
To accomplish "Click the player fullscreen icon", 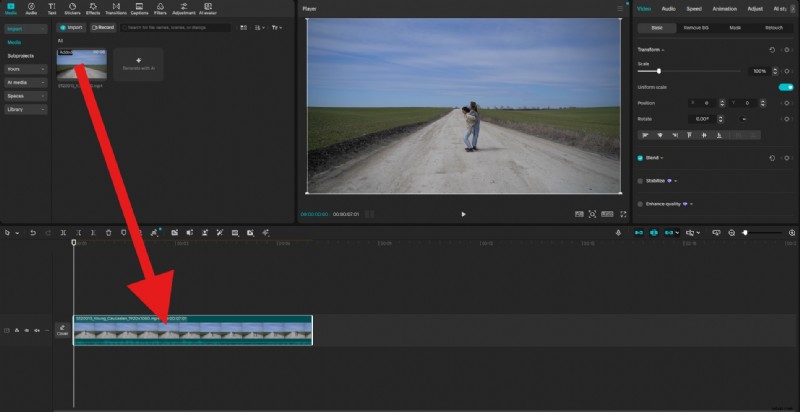I will [623, 214].
